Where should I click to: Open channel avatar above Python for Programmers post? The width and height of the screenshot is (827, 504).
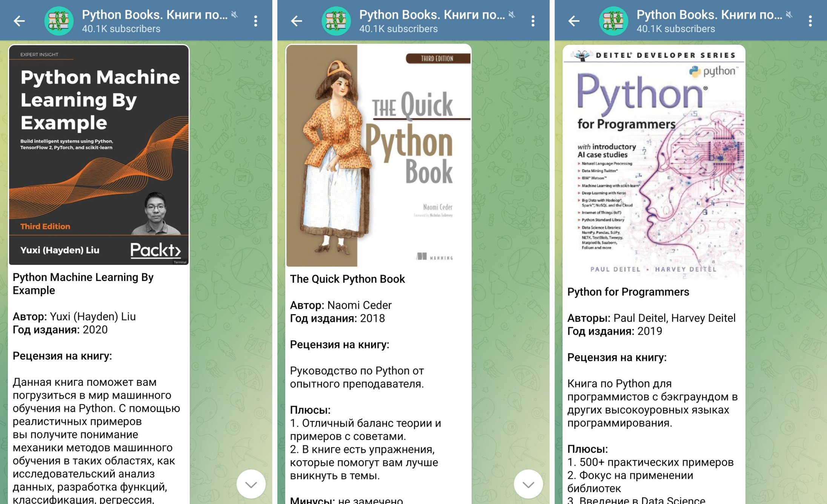(x=613, y=21)
